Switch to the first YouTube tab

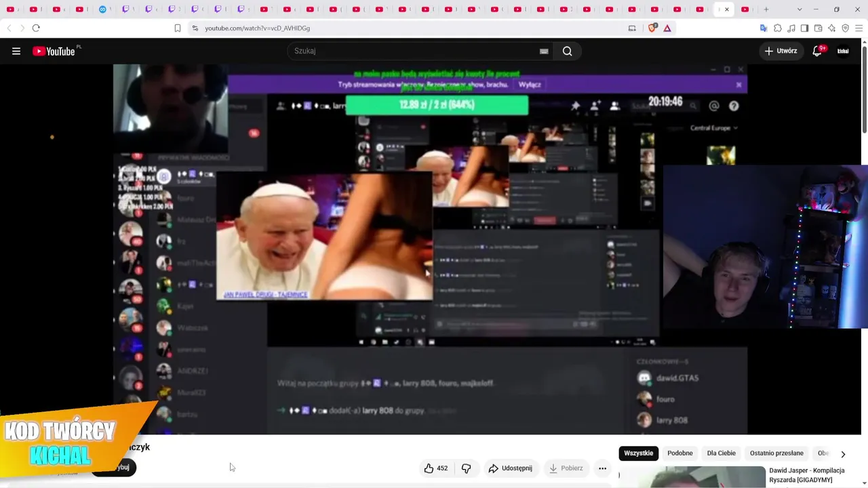pos(10,9)
